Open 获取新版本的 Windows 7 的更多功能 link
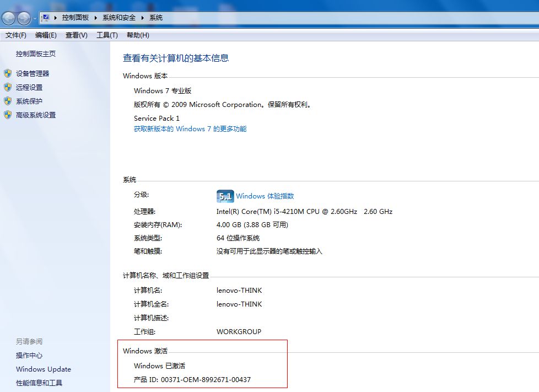The width and height of the screenshot is (539, 392). click(x=190, y=128)
